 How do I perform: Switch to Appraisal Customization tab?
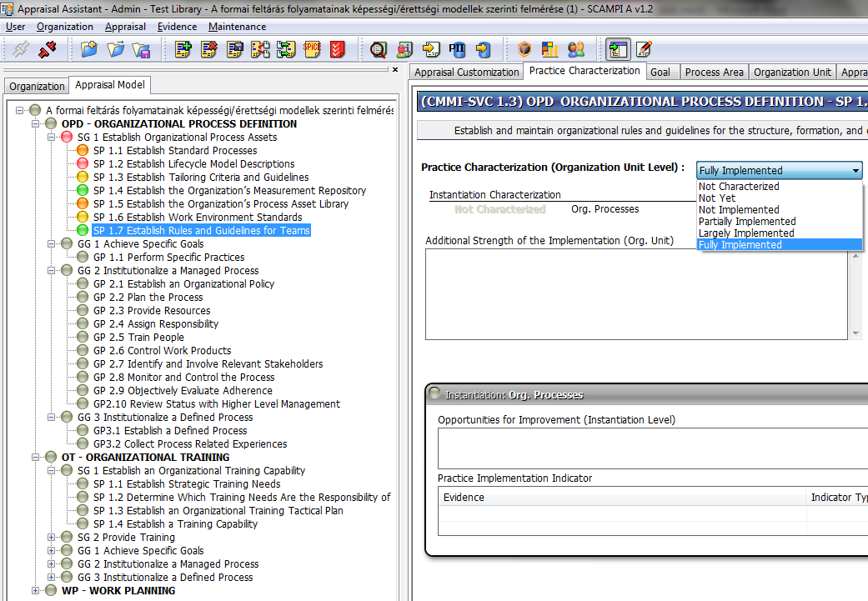point(467,72)
